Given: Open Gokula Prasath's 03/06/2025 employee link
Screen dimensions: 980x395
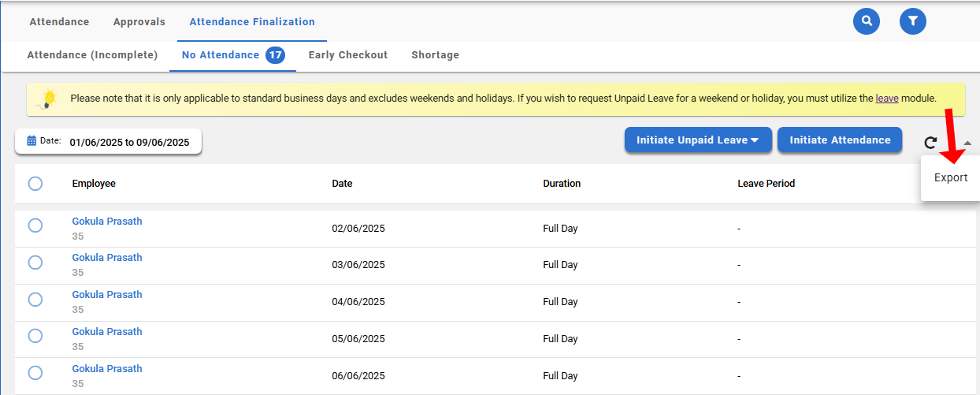Looking at the screenshot, I should coord(107,258).
